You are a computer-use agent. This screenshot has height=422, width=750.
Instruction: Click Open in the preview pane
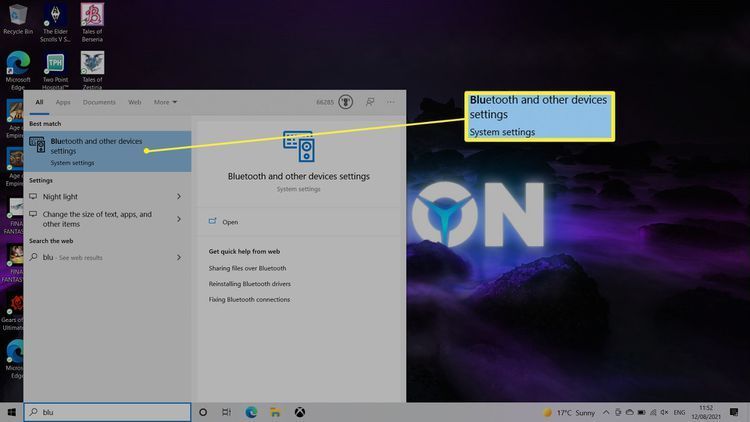(230, 222)
